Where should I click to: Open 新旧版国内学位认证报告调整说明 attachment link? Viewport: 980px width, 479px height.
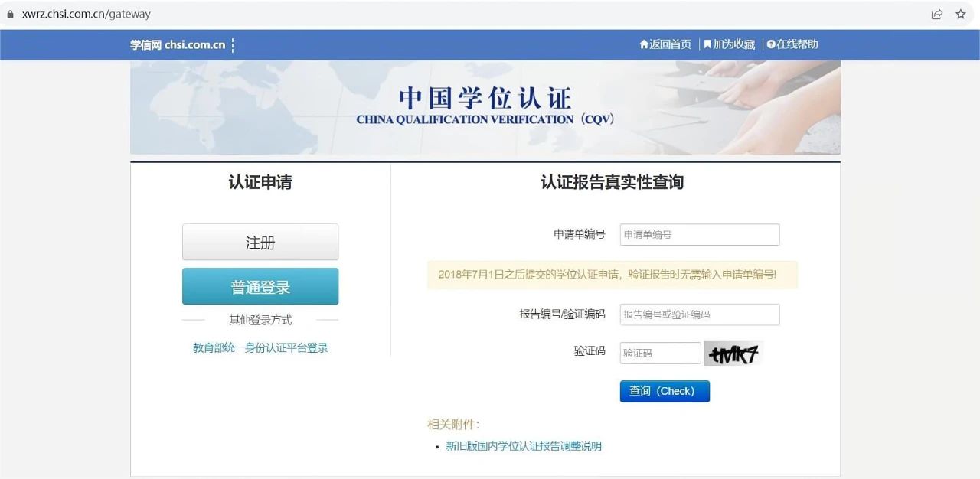pyautogui.click(x=524, y=446)
